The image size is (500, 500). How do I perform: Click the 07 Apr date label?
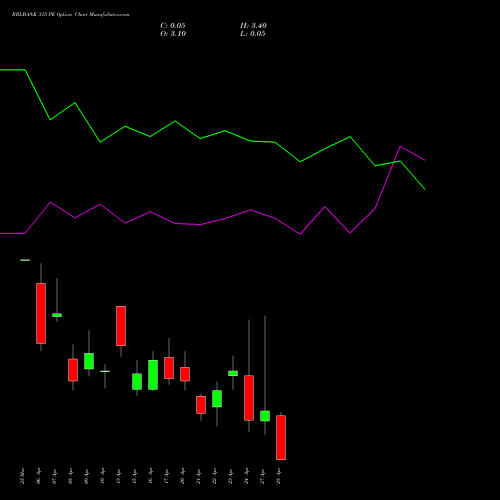point(54,476)
